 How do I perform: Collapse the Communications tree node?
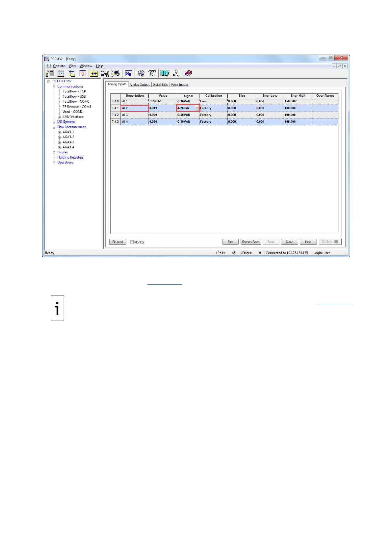coord(54,87)
